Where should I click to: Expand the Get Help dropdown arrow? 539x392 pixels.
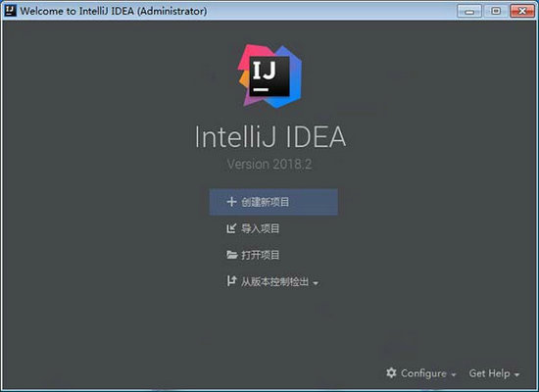(x=516, y=374)
